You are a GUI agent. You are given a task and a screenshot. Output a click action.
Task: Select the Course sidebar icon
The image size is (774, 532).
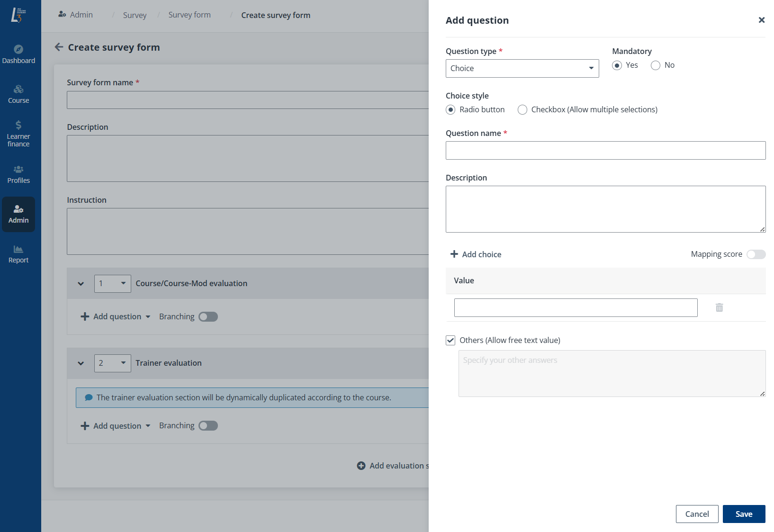[18, 93]
